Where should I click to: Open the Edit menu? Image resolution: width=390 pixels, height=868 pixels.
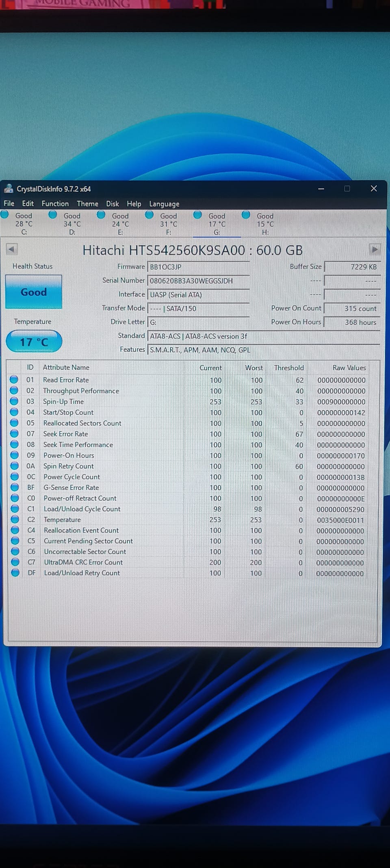(28, 203)
